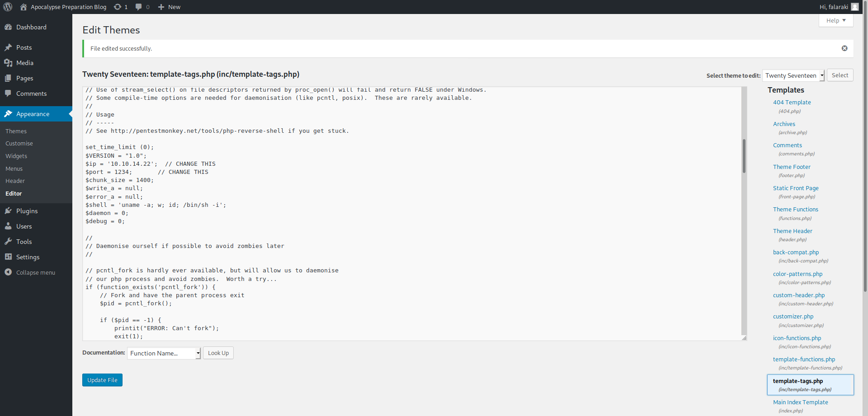Image resolution: width=868 pixels, height=416 pixels.
Task: Dismiss the 'File edited successfully' notice
Action: [844, 48]
